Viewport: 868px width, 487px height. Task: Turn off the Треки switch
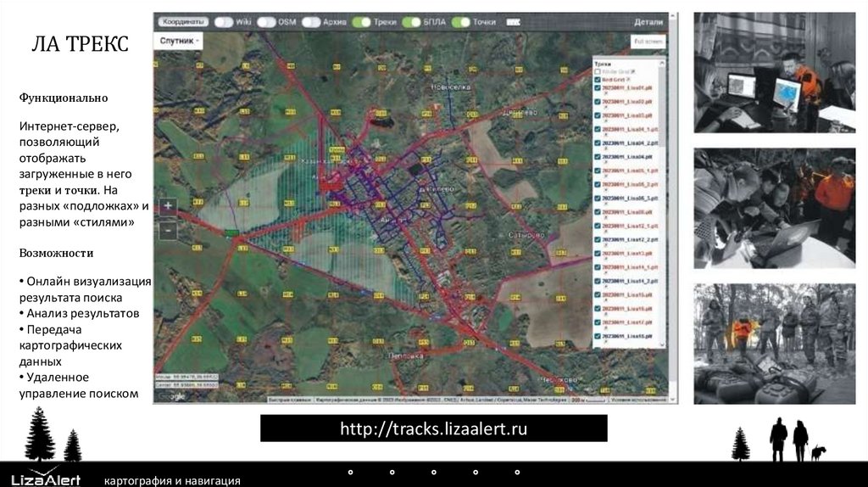[361, 22]
